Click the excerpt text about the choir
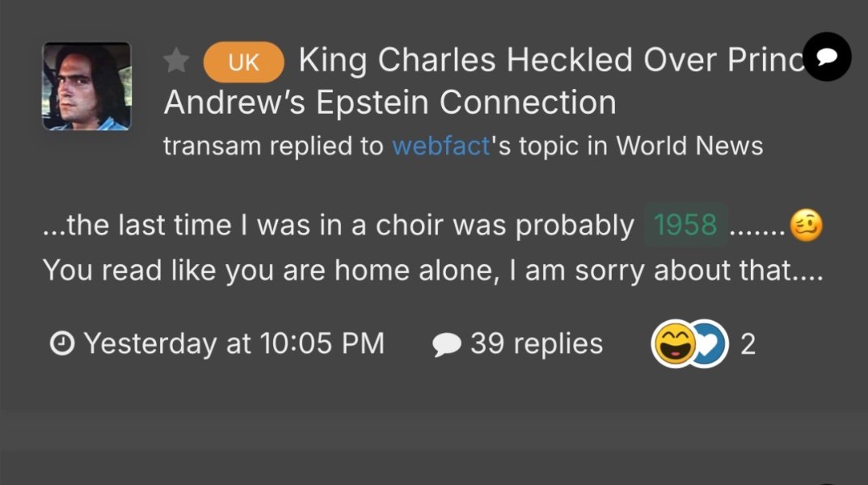This screenshot has width=868, height=485. click(339, 226)
